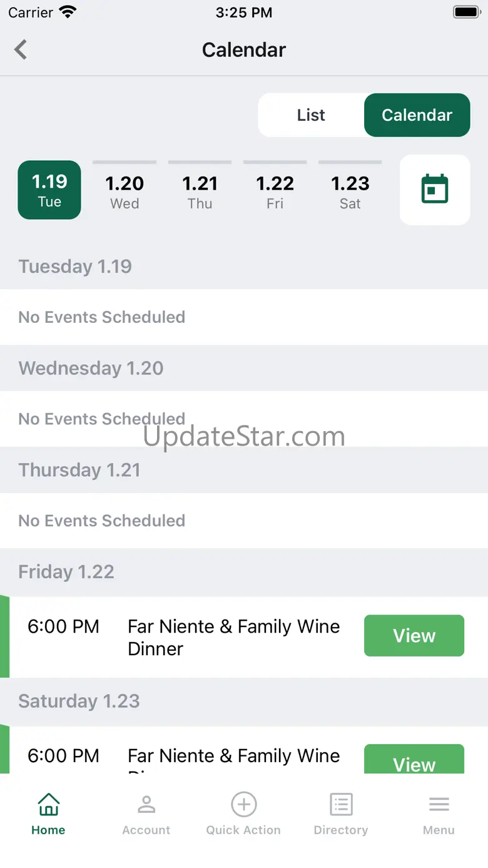Open Friday 6:00 PM event row
Viewport: 488px width, 868px height.
pyautogui.click(x=244, y=637)
